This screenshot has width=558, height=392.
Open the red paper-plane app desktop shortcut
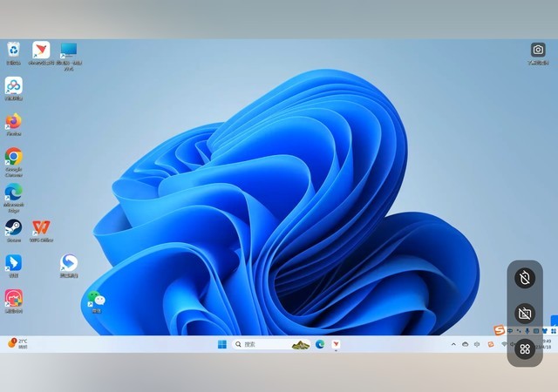41,52
